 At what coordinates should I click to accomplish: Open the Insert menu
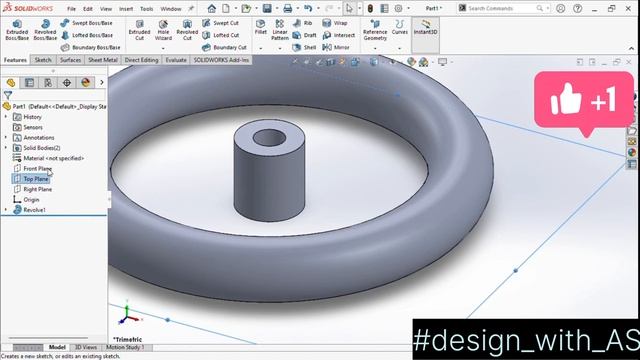pos(126,9)
